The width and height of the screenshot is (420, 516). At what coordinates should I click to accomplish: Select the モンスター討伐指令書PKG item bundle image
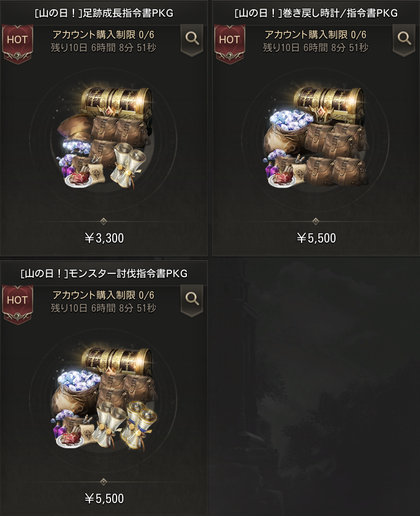click(x=105, y=399)
